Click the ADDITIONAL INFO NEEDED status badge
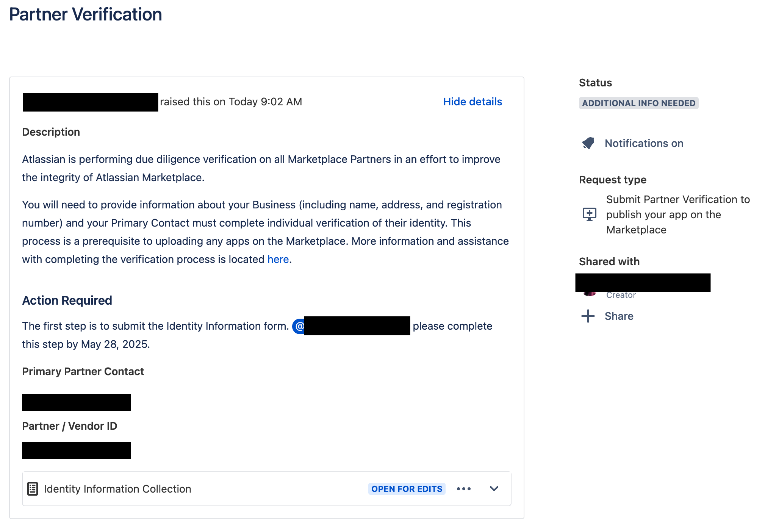 pyautogui.click(x=638, y=103)
